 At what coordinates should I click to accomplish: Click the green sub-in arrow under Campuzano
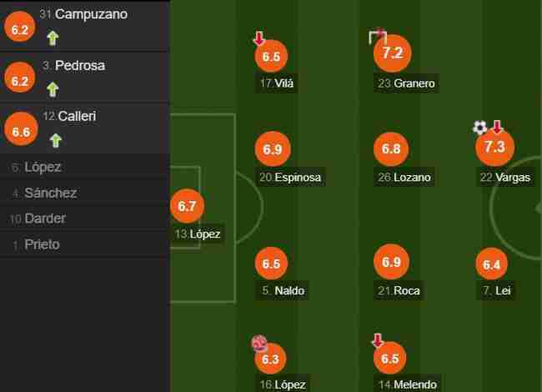pyautogui.click(x=53, y=38)
